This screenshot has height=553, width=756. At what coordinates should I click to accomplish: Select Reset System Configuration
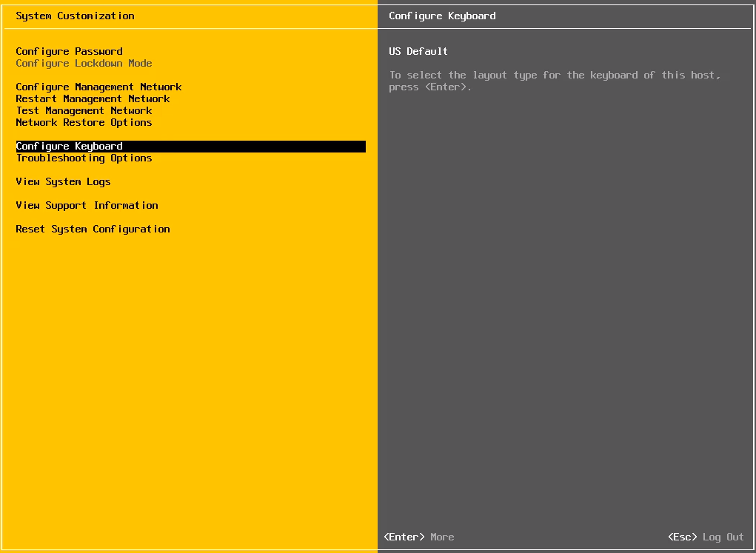[93, 229]
